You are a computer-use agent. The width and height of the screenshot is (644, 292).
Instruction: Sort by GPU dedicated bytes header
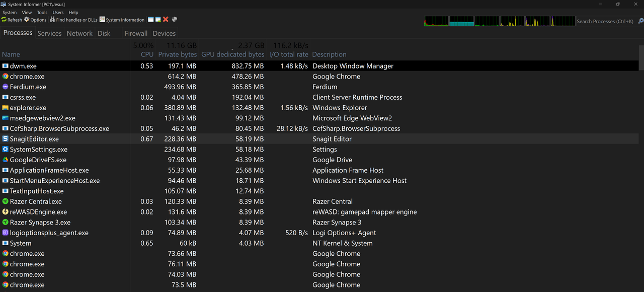tap(232, 54)
